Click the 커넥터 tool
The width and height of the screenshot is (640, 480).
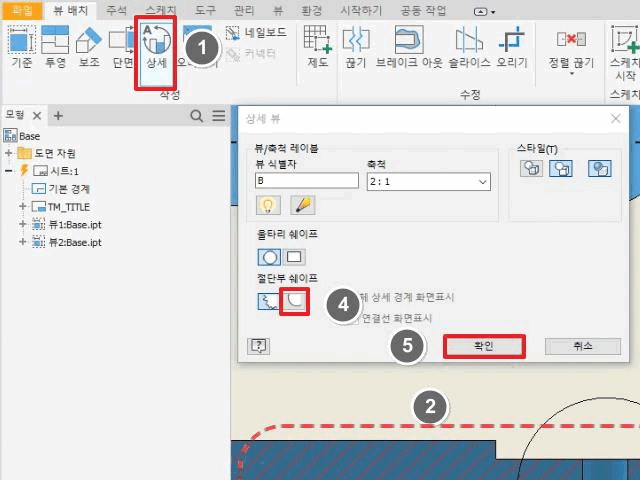click(251, 53)
